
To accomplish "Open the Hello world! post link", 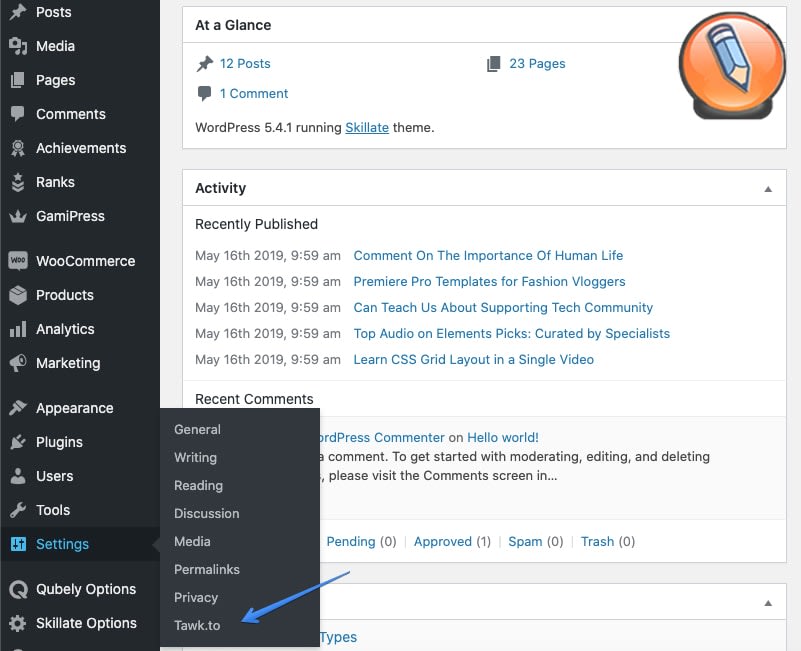I will coord(503,437).
